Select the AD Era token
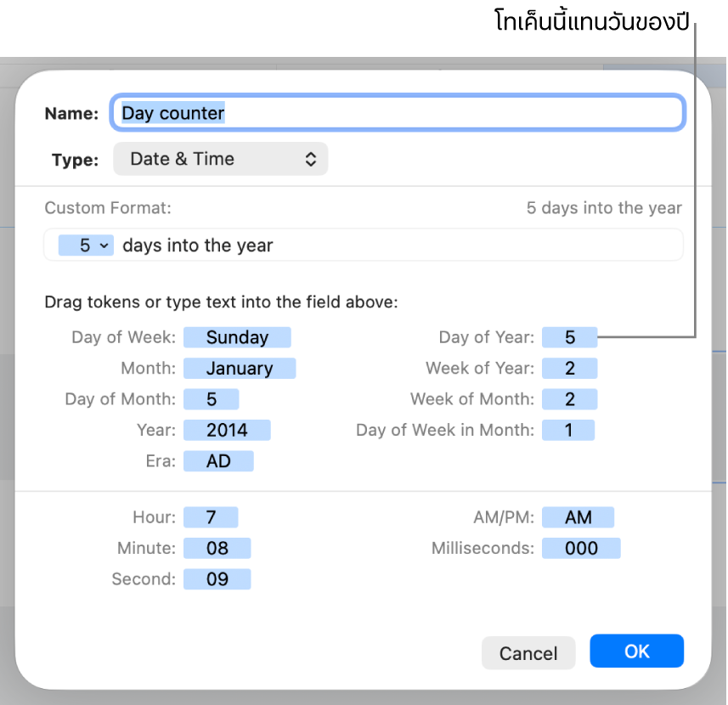Viewport: 728px width, 705px height. click(x=218, y=461)
